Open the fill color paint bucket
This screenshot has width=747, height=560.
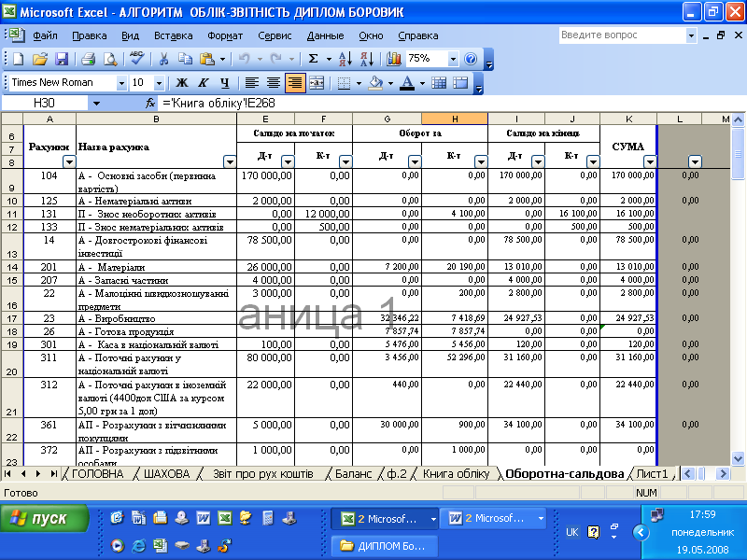[374, 83]
